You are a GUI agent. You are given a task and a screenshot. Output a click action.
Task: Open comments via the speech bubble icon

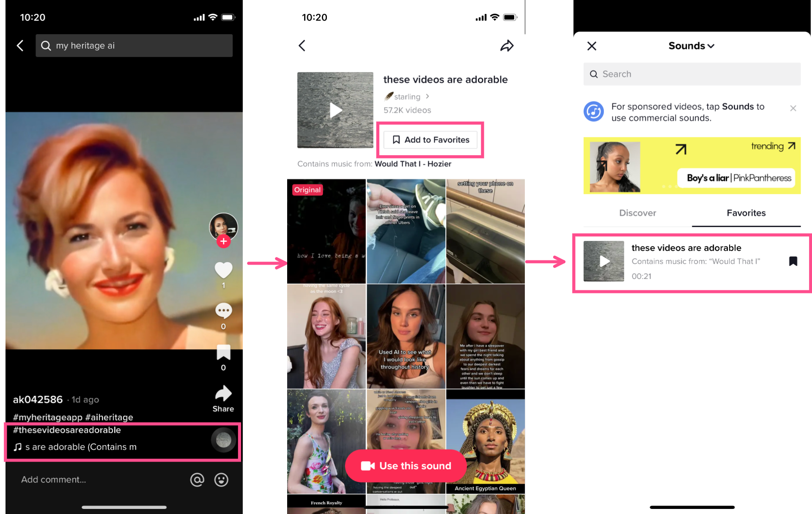[223, 311]
